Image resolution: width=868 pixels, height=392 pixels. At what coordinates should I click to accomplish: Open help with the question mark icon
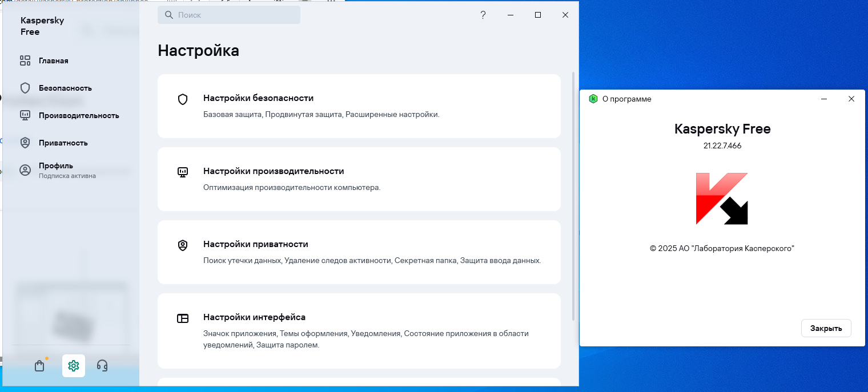click(483, 15)
